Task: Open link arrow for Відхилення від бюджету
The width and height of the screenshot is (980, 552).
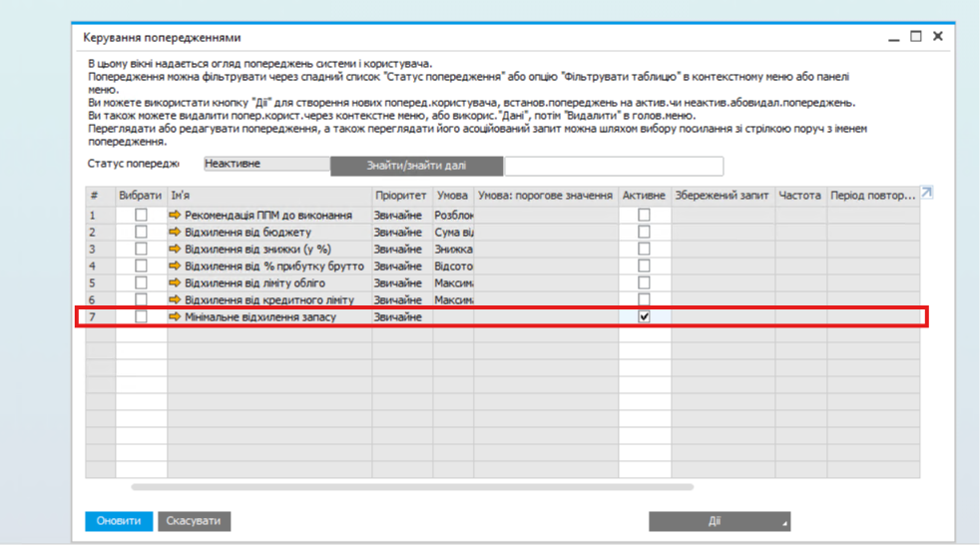Action: coord(175,232)
